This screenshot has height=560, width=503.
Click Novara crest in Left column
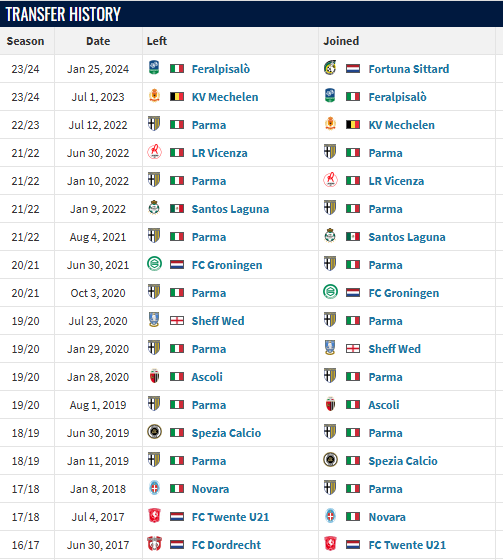point(154,488)
